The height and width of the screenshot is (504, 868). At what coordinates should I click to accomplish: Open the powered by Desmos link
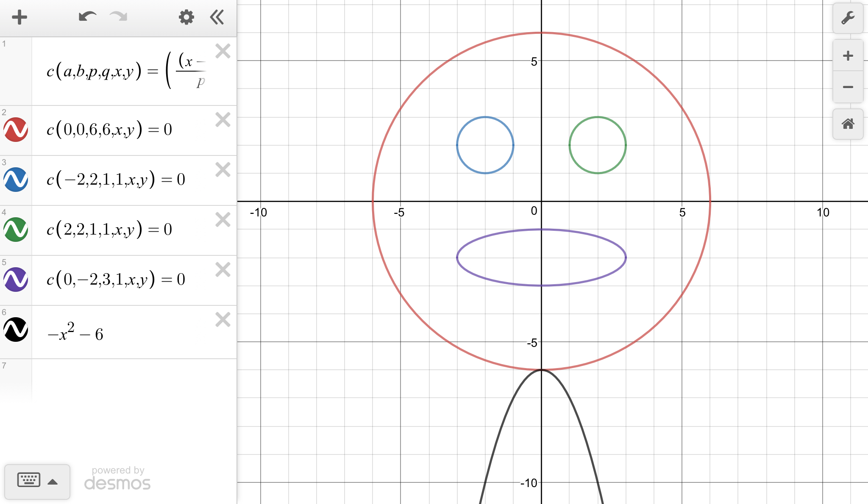[x=117, y=479]
